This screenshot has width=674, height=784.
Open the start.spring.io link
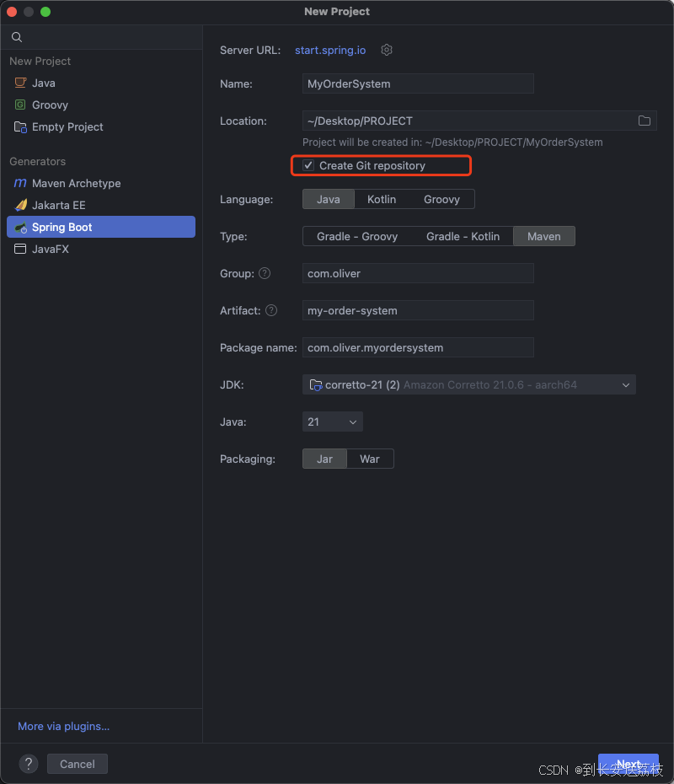(329, 50)
